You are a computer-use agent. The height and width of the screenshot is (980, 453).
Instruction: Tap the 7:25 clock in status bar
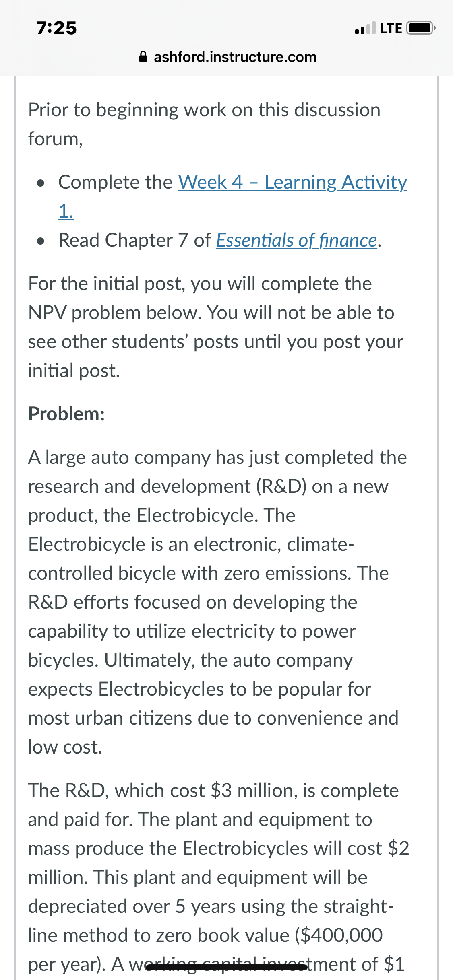point(56,28)
